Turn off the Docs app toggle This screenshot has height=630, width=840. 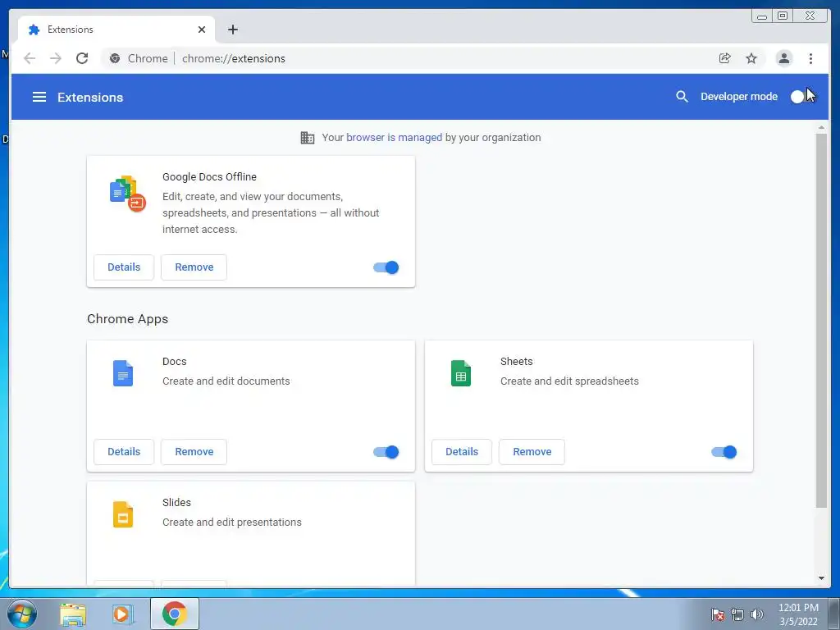pyautogui.click(x=386, y=452)
